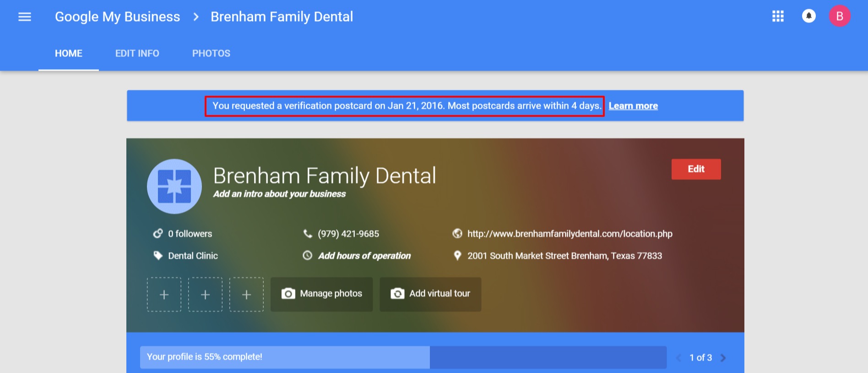Click the second add photo placeholder

205,294
